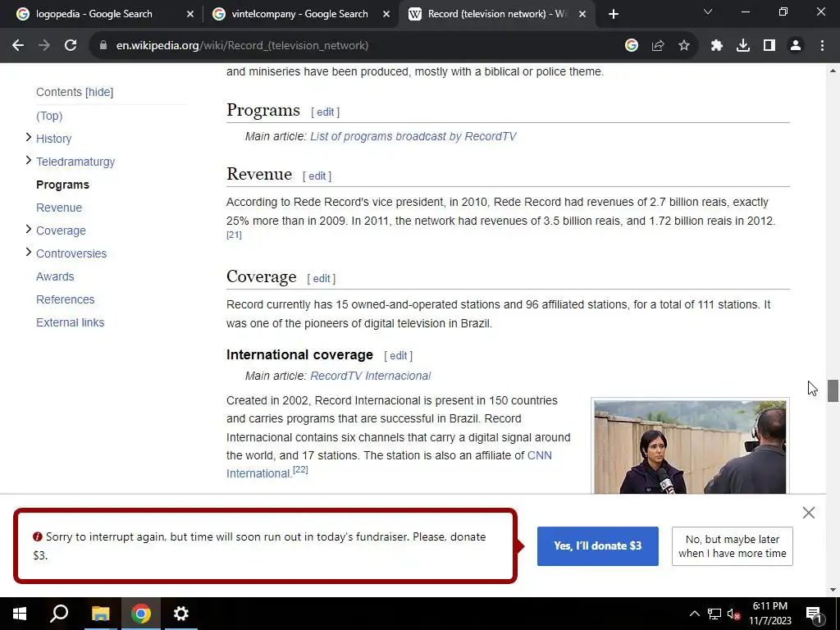840x630 pixels.
Task: Jump to Coverage in contents
Action: [x=61, y=231]
